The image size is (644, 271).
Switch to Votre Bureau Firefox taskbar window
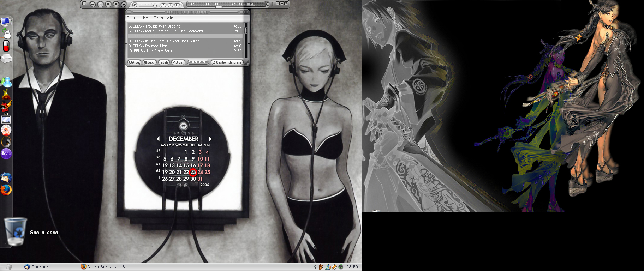click(x=105, y=267)
